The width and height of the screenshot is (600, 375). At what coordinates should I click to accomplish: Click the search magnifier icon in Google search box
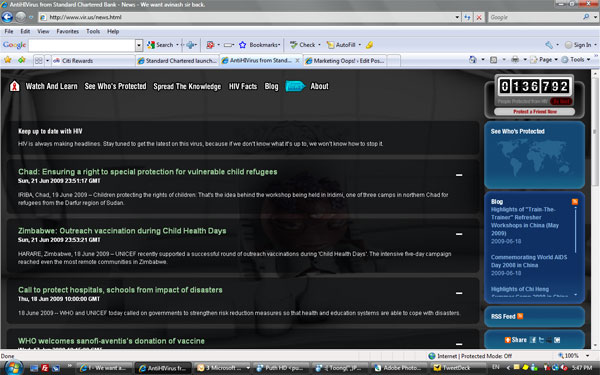click(586, 17)
